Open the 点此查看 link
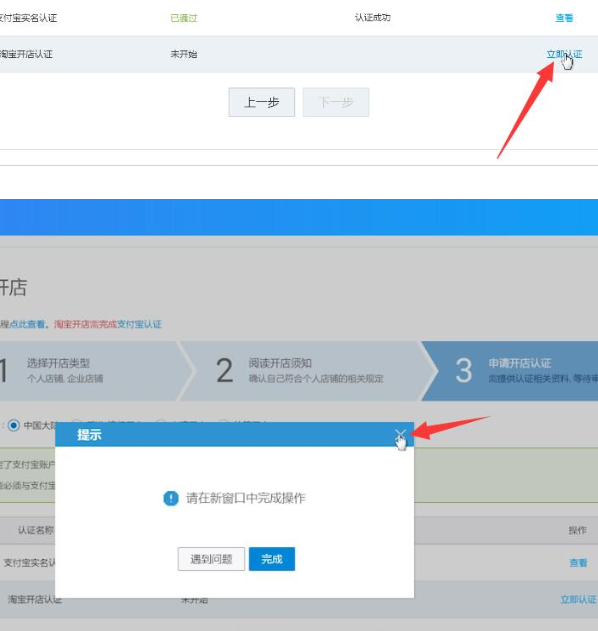This screenshot has width=598, height=631. (x=27, y=324)
